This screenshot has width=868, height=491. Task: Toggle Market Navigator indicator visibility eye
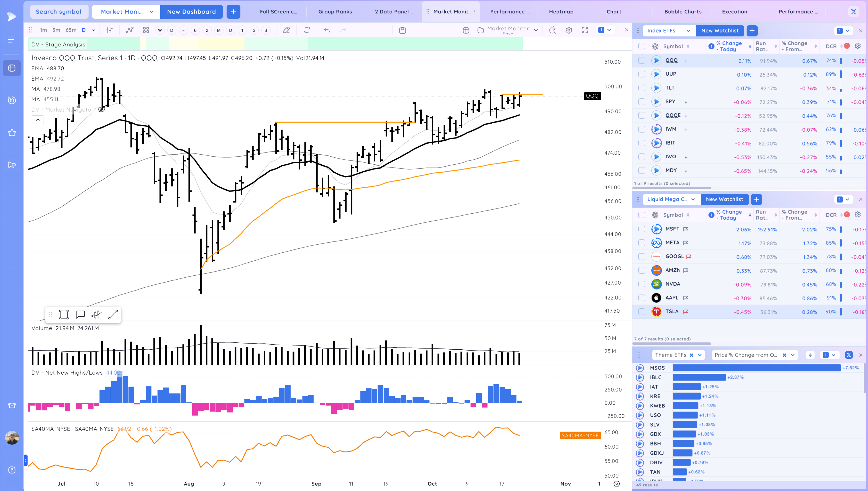[x=102, y=110]
